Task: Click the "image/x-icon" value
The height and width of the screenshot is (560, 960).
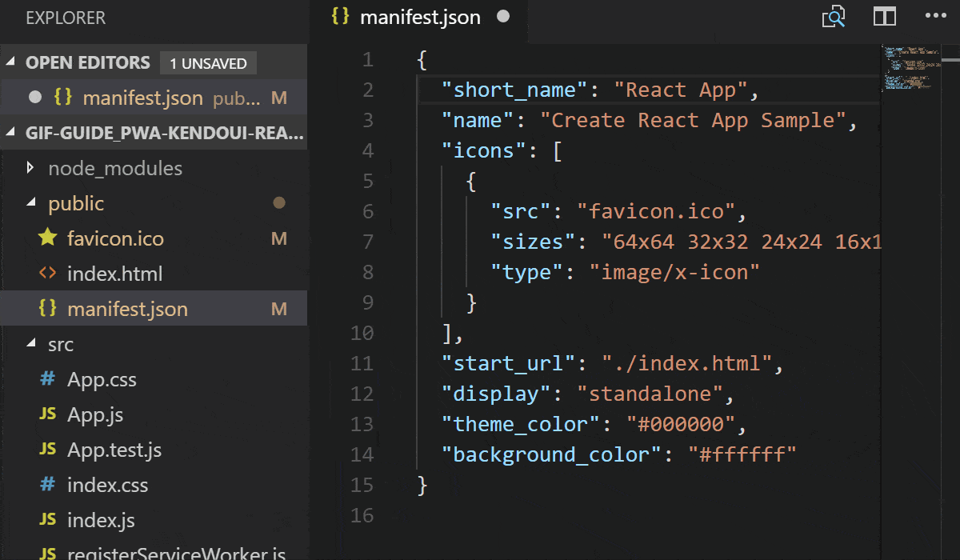Action: (x=674, y=272)
